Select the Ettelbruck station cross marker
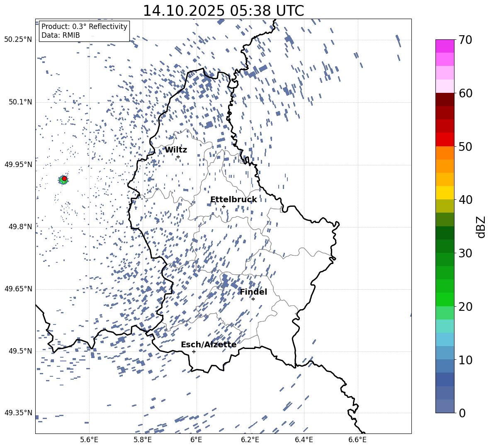This screenshot has width=491, height=448. [224, 206]
